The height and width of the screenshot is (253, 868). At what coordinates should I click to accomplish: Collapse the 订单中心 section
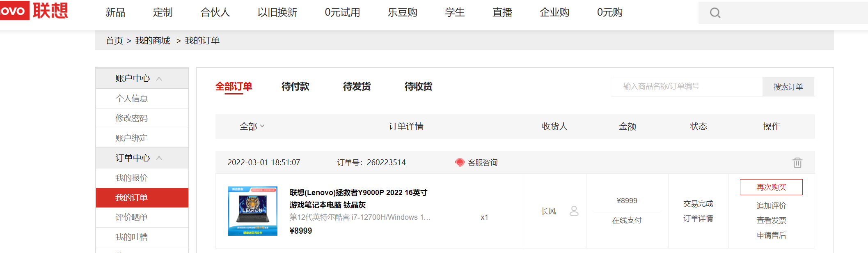point(159,158)
